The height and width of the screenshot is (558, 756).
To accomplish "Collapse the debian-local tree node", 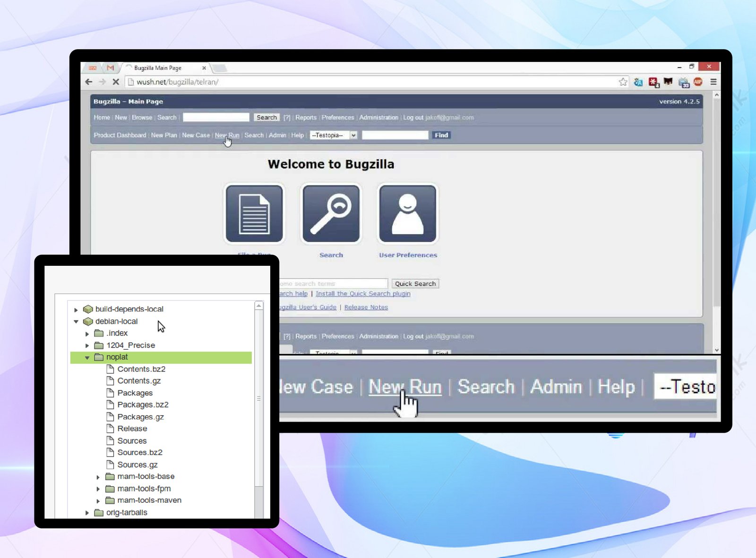I will tap(76, 321).
